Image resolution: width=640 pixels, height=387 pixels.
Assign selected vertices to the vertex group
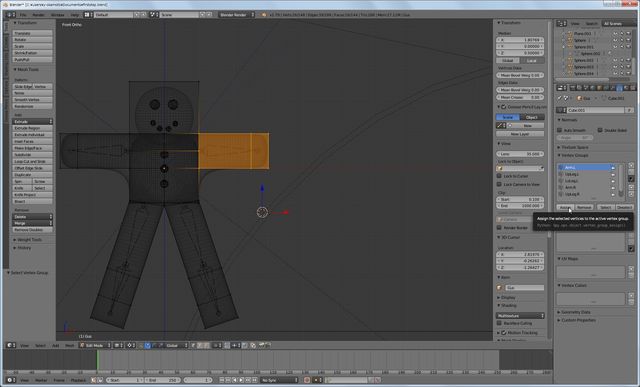[565, 207]
